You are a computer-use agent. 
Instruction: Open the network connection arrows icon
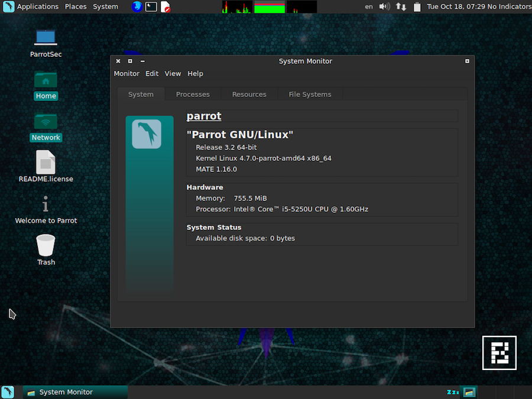(401, 7)
